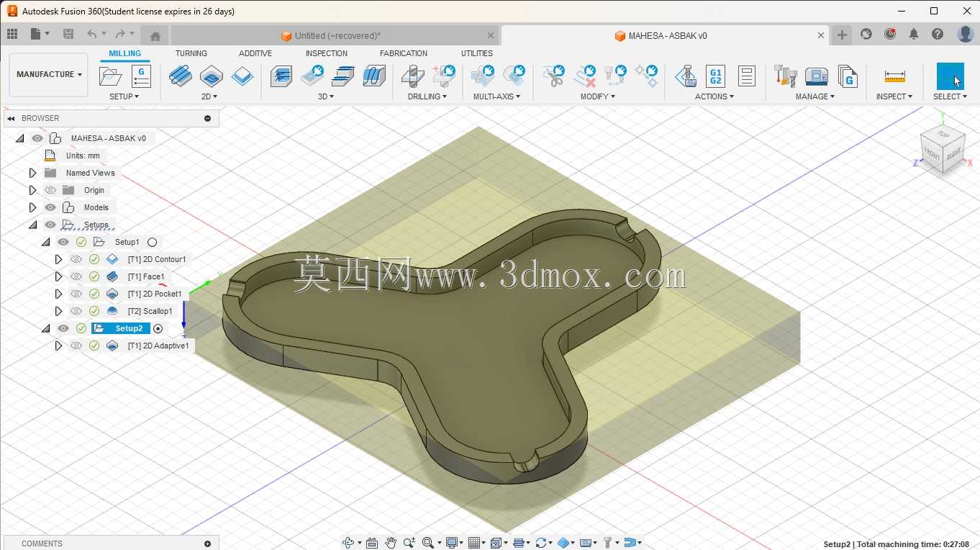Open the Tool Library icon in Manage
The height and width of the screenshot is (550, 980).
pos(785,76)
